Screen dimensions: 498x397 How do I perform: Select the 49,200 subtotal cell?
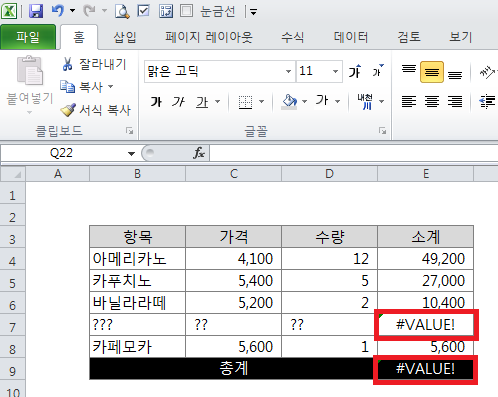[x=426, y=259]
